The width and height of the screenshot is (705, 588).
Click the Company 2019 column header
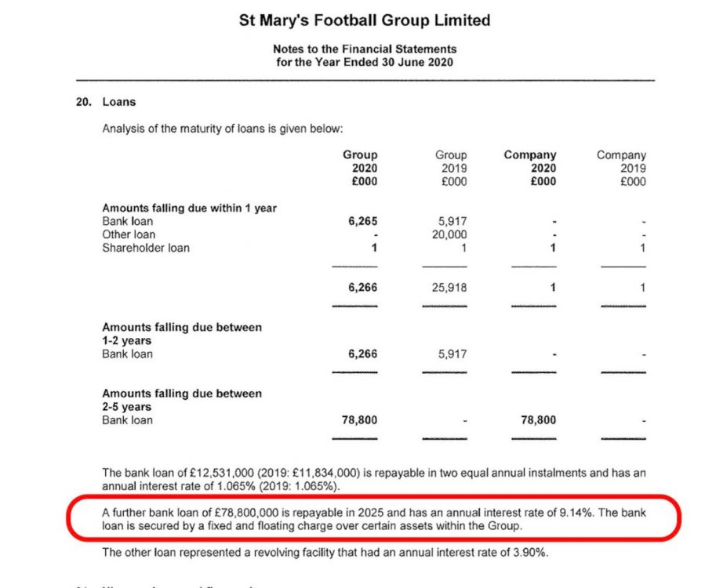(x=621, y=169)
